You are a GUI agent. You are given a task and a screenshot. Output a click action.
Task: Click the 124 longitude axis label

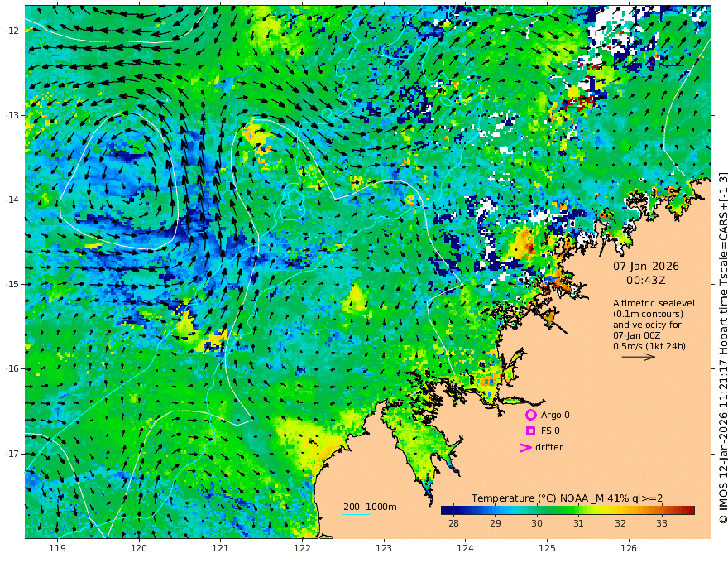465,548
